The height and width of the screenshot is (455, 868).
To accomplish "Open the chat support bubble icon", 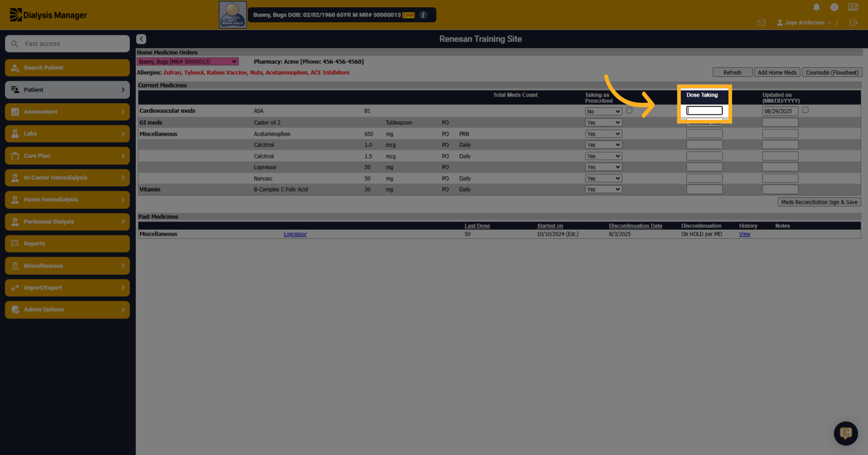I will (846, 433).
